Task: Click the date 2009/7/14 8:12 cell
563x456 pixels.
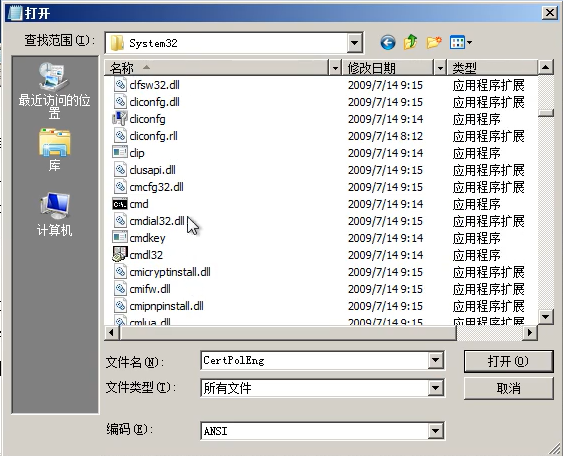Action: click(385, 136)
